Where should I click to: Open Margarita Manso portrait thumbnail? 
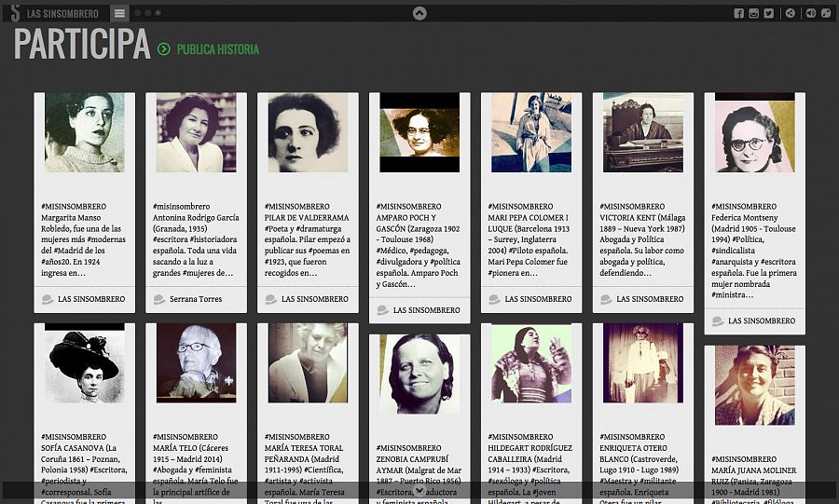(x=84, y=133)
